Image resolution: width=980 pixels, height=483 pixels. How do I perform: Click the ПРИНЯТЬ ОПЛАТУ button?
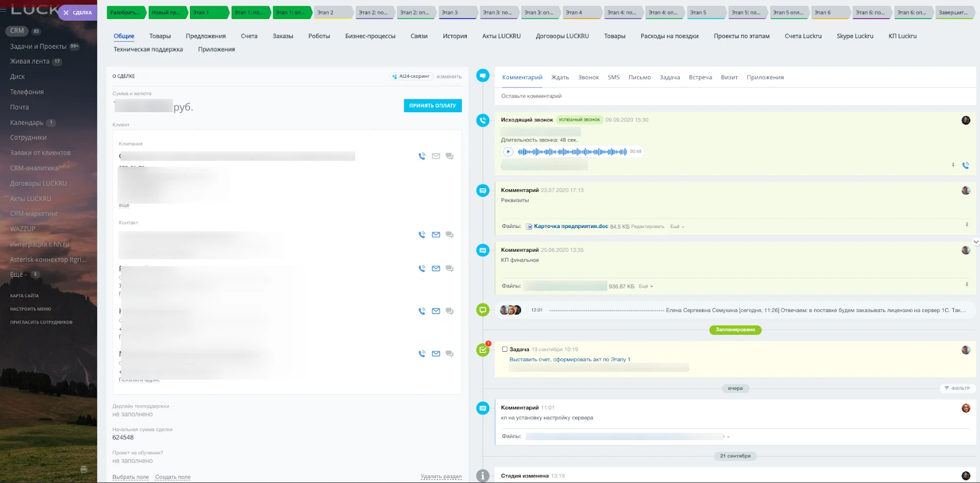(x=432, y=105)
